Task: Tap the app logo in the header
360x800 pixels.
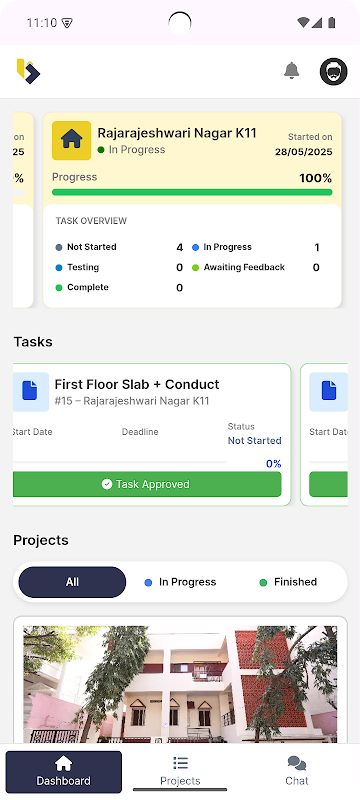Action: [x=28, y=71]
